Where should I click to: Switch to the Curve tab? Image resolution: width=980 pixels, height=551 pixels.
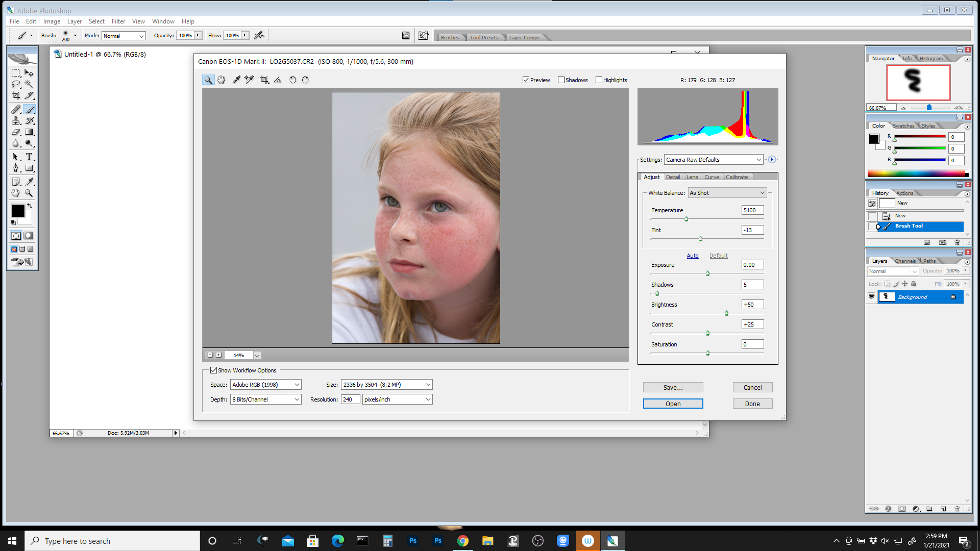(712, 177)
